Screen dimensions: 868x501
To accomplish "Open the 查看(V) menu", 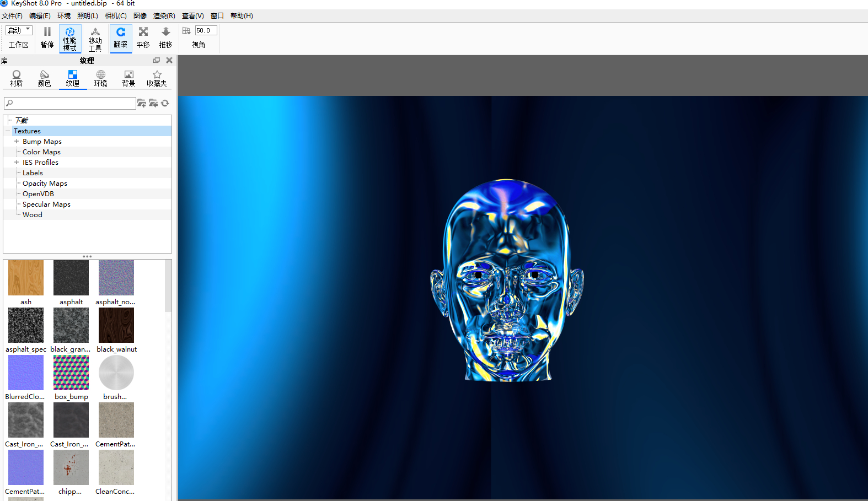I will coord(193,16).
